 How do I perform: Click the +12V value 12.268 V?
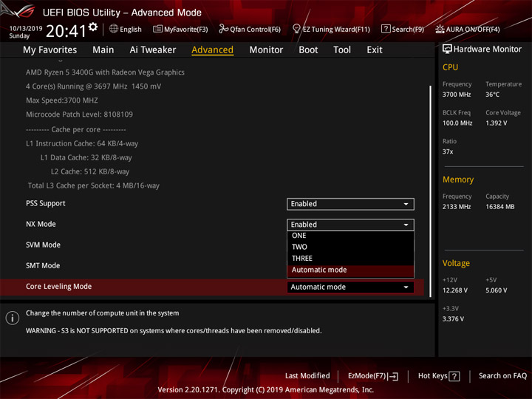(455, 290)
